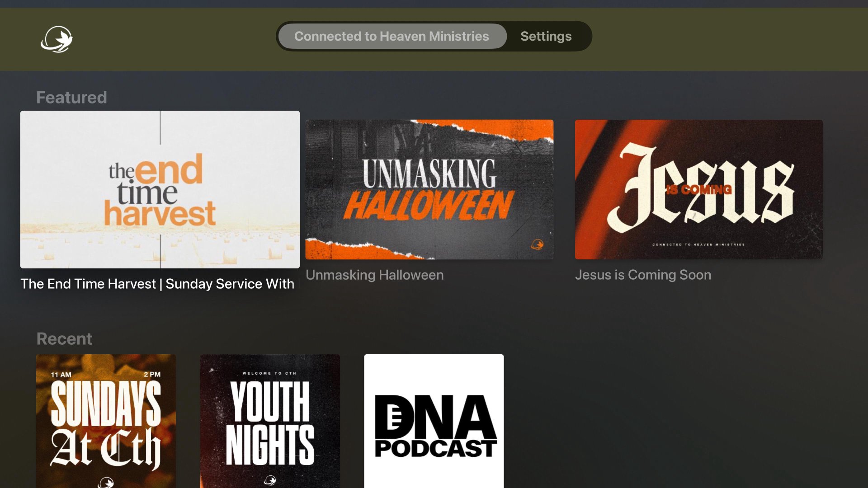The height and width of the screenshot is (488, 868).
Task: Click the orange dove logo on Unmasking Halloween
Action: [x=537, y=244]
